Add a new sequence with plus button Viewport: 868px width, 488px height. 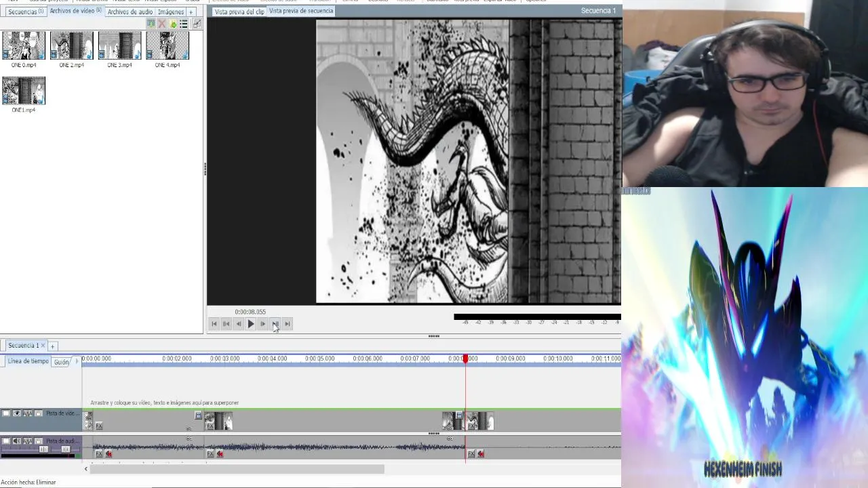pyautogui.click(x=52, y=346)
